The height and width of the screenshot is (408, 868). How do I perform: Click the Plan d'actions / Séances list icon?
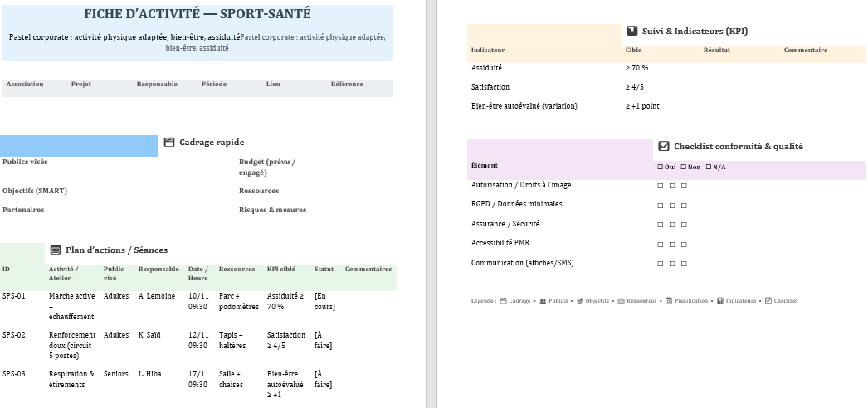click(56, 250)
